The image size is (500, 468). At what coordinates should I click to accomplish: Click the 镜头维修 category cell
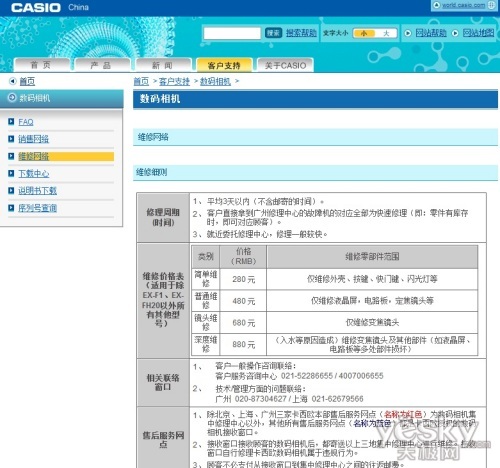click(206, 323)
